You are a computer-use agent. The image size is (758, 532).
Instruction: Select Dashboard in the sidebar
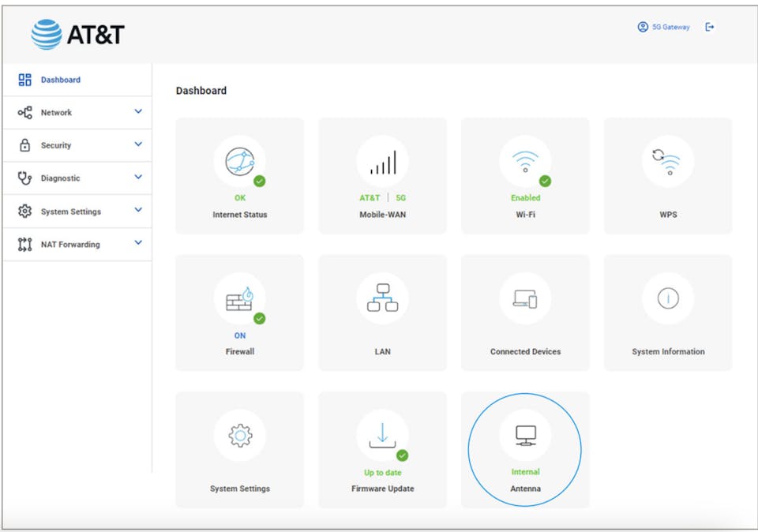point(60,80)
